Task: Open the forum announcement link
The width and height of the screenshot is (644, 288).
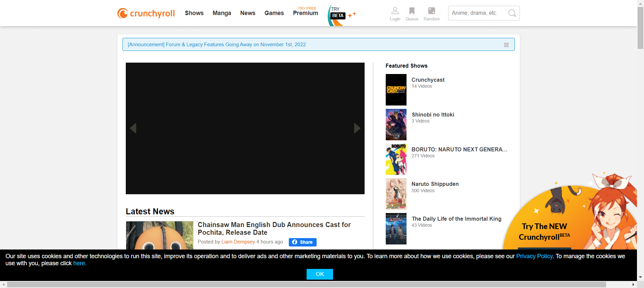Action: (217, 45)
